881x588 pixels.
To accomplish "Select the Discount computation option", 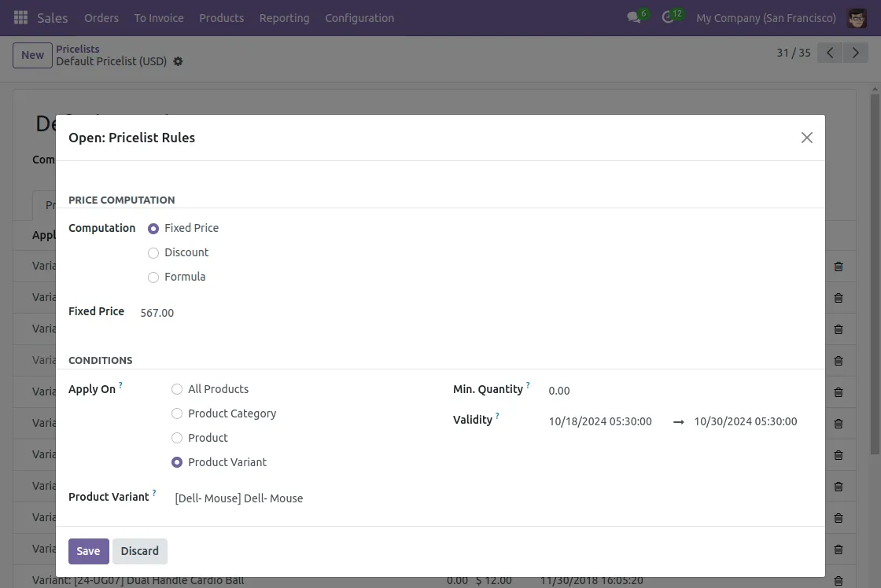I will click(154, 252).
